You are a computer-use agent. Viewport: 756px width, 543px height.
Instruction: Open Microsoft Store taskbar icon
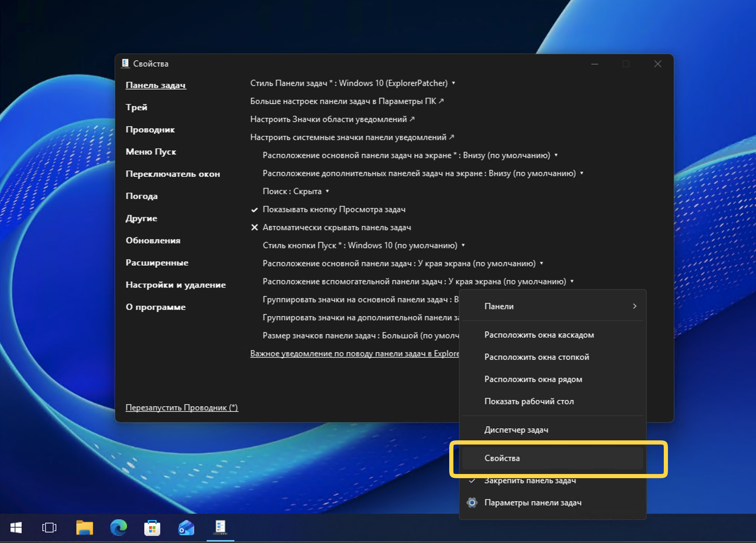(x=152, y=527)
